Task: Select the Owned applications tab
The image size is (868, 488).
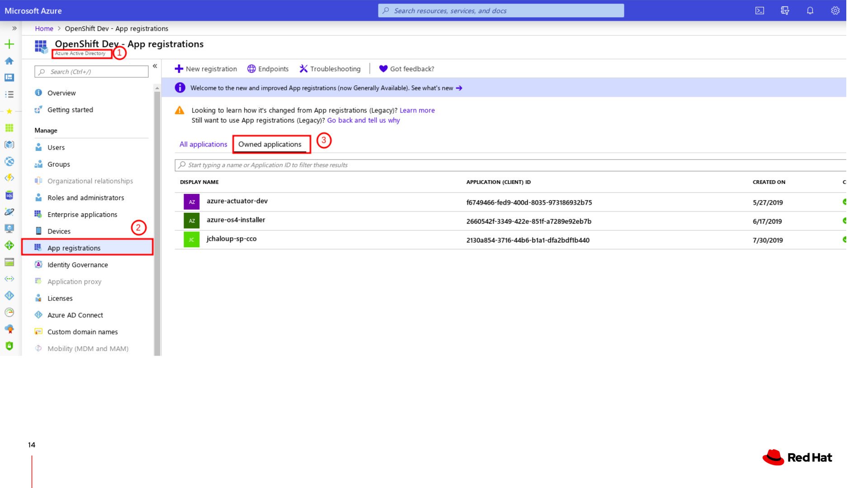Action: (270, 144)
